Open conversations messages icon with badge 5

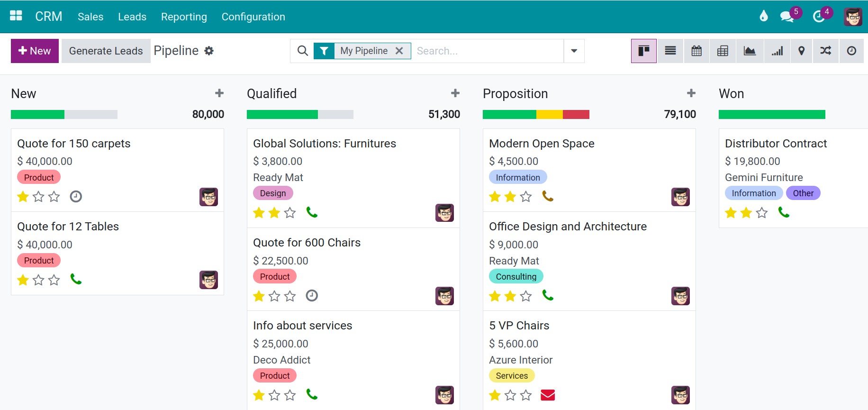click(787, 17)
